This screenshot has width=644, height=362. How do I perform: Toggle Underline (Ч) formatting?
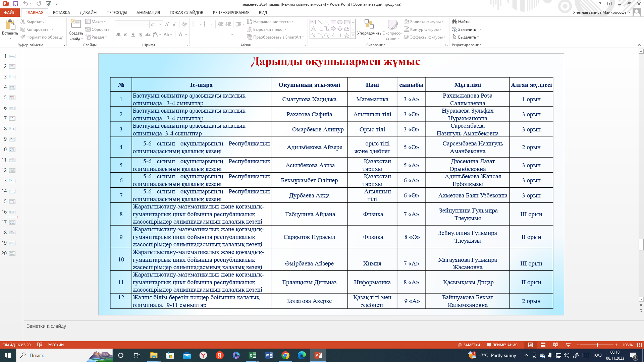click(x=133, y=35)
